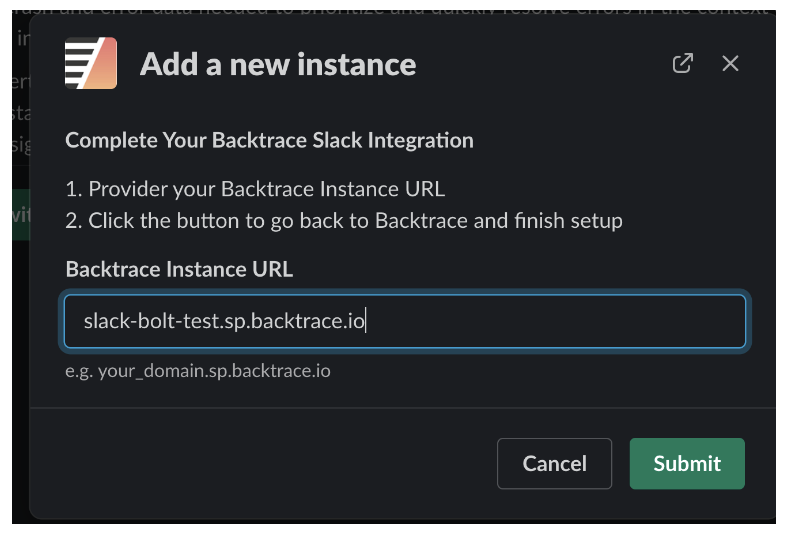Click the Backtrace app logo icon
This screenshot has height=546, width=794.
91,64
